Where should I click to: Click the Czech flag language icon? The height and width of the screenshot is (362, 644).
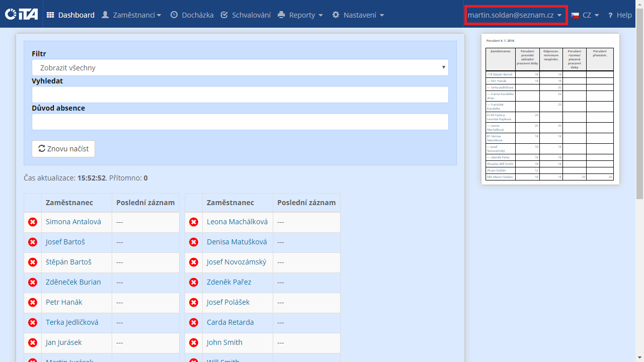[x=575, y=15]
